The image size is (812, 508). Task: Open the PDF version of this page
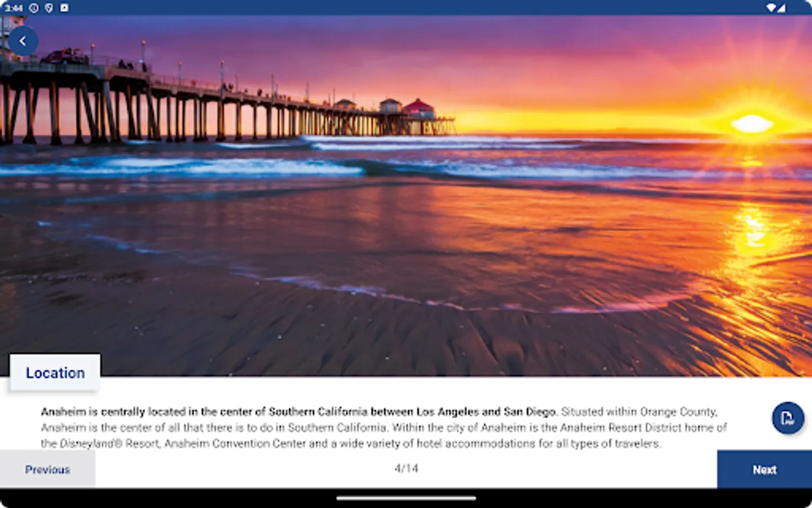coord(787,418)
